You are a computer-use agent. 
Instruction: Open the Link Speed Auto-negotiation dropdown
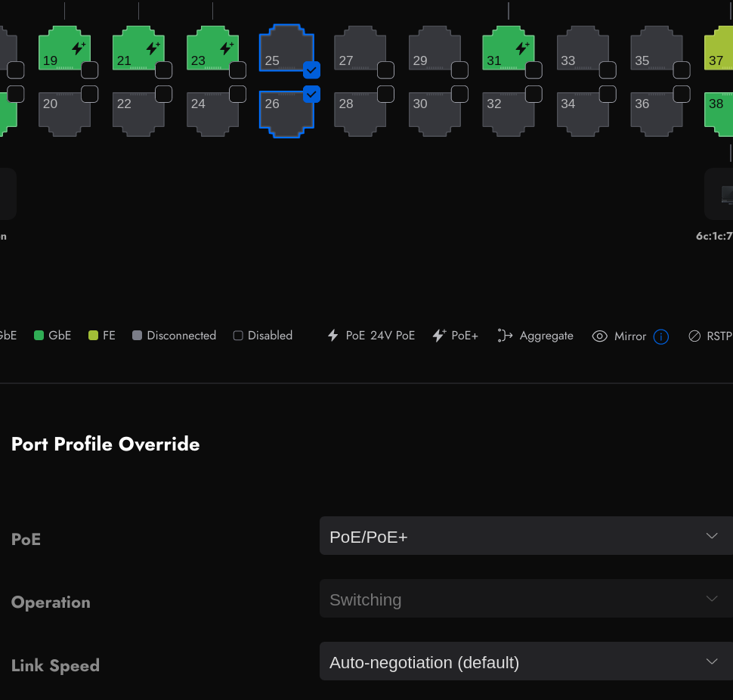[x=526, y=661]
